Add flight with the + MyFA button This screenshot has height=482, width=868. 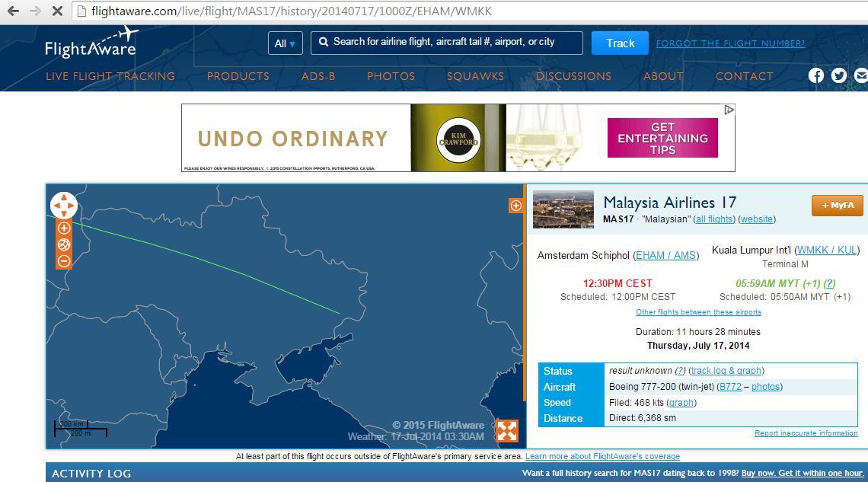coord(837,206)
